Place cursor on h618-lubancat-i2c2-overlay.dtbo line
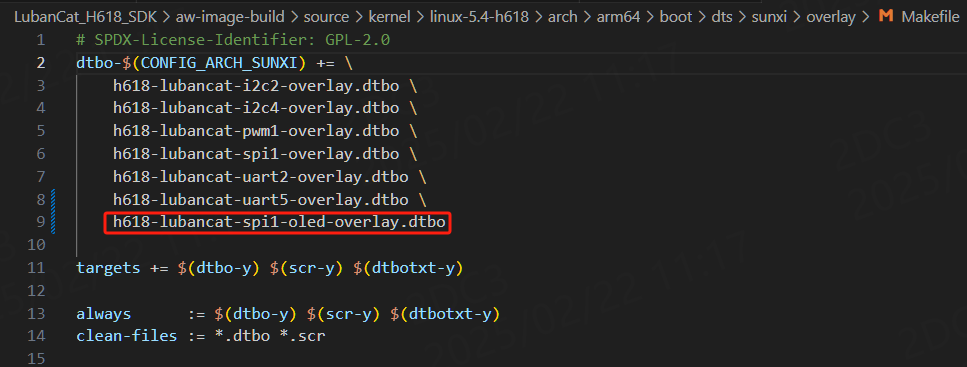Image resolution: width=967 pixels, height=367 pixels. [265, 86]
